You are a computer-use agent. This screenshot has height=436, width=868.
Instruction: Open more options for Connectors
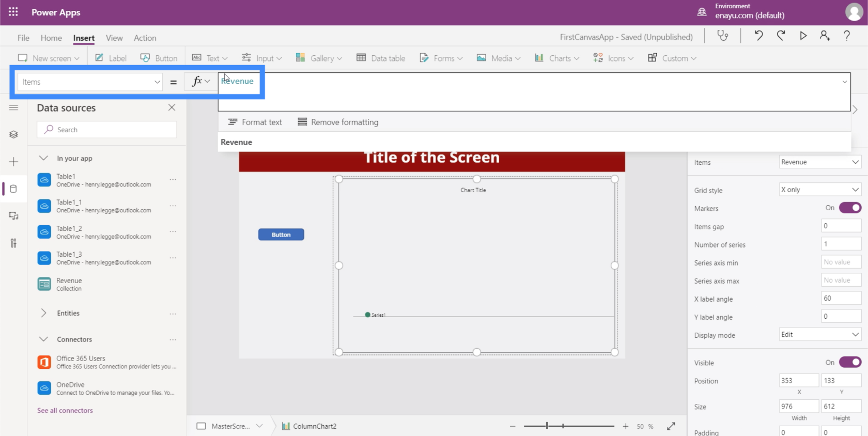[173, 339]
